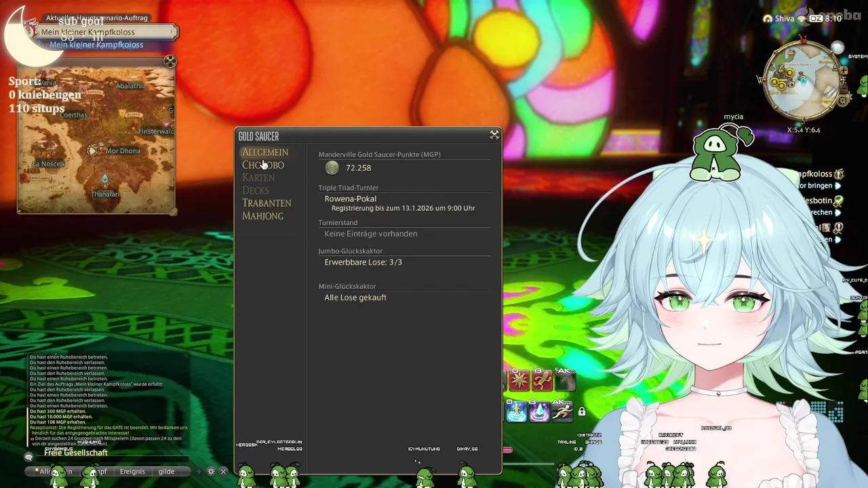Viewport: 868px width, 488px height.
Task: Click the home-world icon beside Shiva
Action: click(768, 19)
